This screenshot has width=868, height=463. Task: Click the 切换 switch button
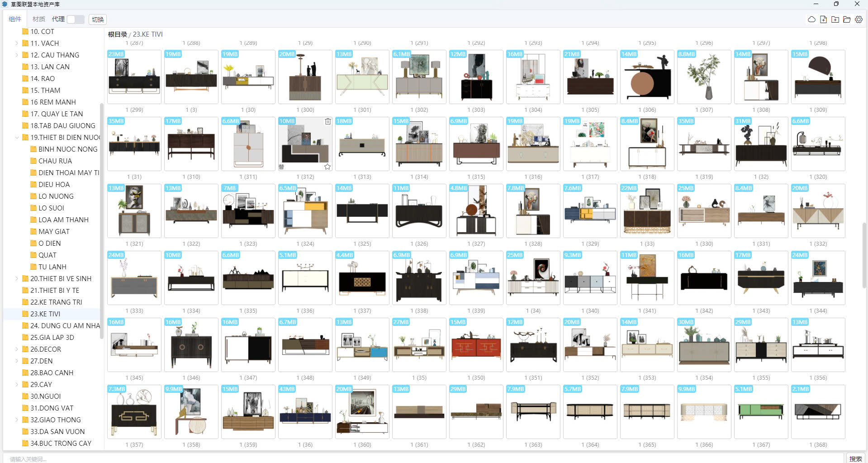click(x=98, y=19)
